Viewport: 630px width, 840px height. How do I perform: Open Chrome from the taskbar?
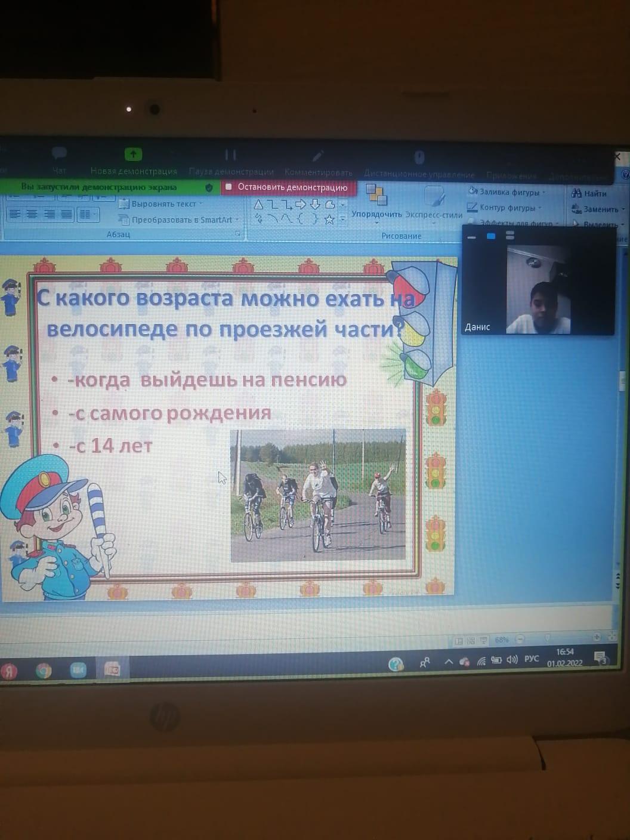[x=43, y=671]
